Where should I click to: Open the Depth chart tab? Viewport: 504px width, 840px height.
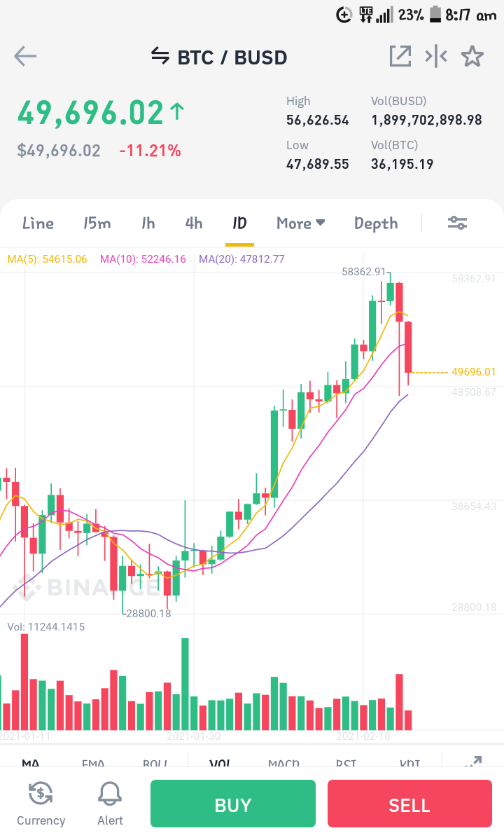pos(376,223)
